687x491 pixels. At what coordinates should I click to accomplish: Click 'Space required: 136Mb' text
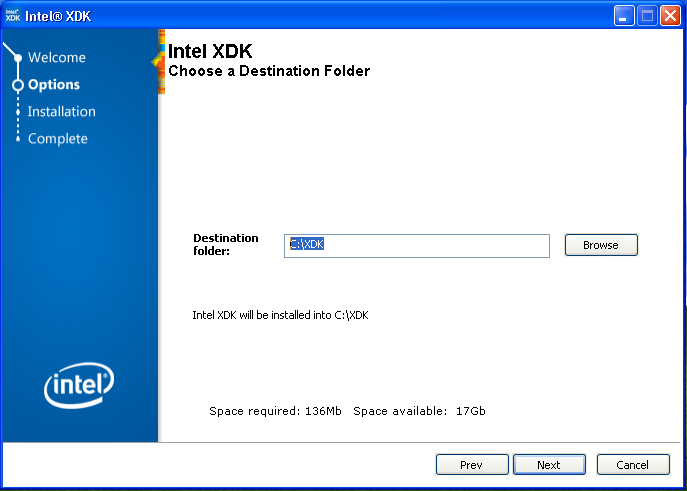(x=275, y=411)
